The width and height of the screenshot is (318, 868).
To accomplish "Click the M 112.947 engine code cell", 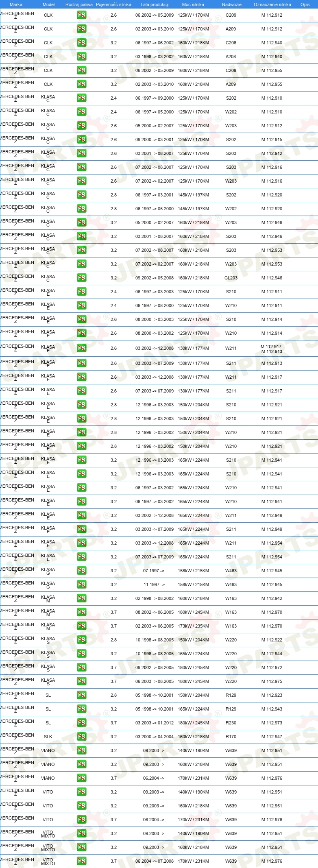I will [x=272, y=737].
